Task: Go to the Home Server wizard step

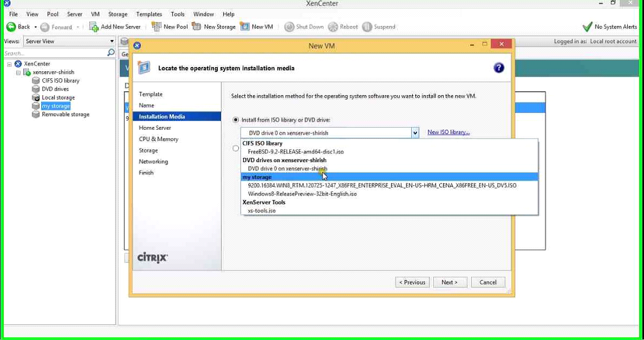Action: [155, 128]
